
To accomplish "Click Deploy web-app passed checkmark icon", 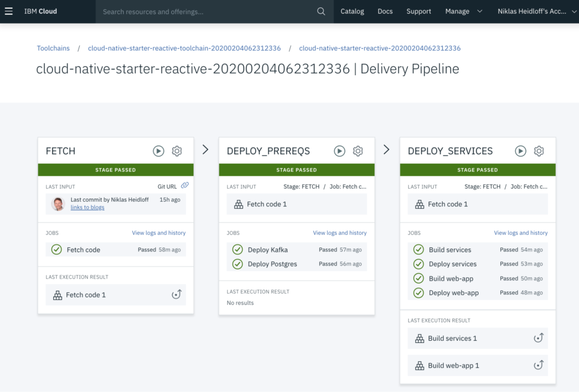I will coord(418,293).
